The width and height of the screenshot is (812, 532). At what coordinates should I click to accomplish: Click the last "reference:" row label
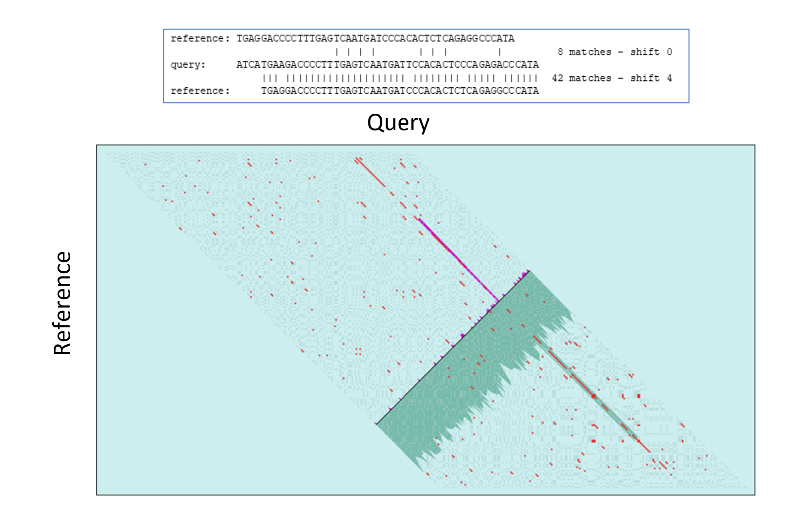point(200,91)
